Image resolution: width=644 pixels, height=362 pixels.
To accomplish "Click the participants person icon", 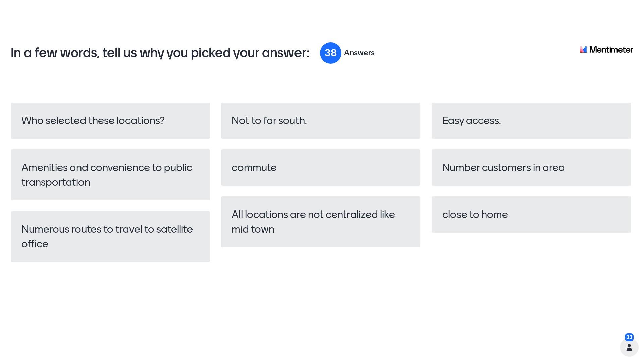I will pyautogui.click(x=629, y=347).
